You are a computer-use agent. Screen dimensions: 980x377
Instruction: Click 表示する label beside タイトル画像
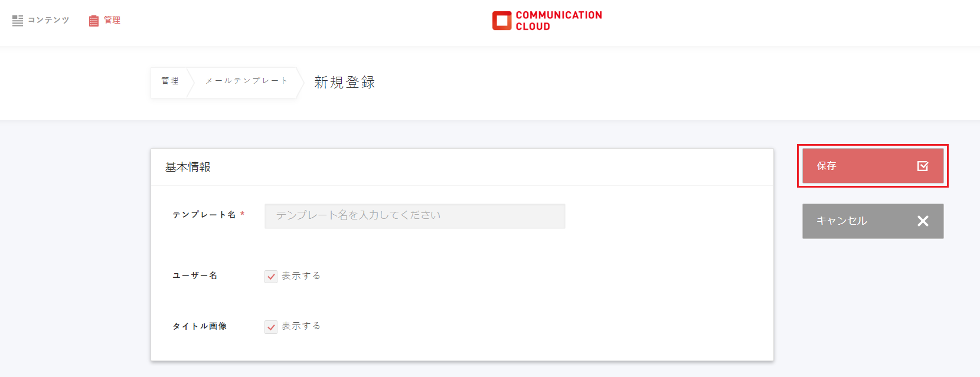(301, 326)
